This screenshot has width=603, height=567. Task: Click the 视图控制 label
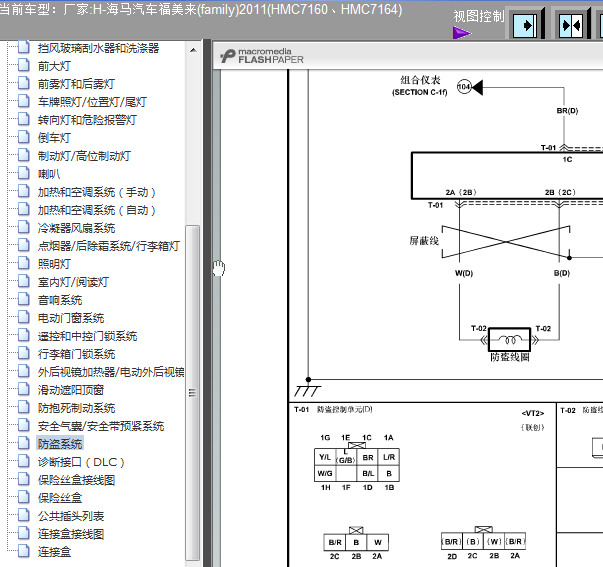pyautogui.click(x=479, y=16)
